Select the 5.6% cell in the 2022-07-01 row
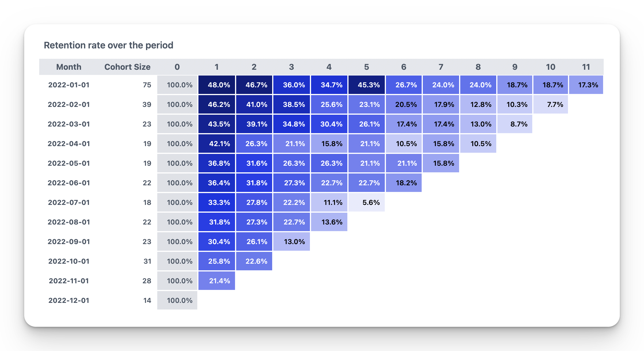644x351 pixels. click(x=366, y=202)
